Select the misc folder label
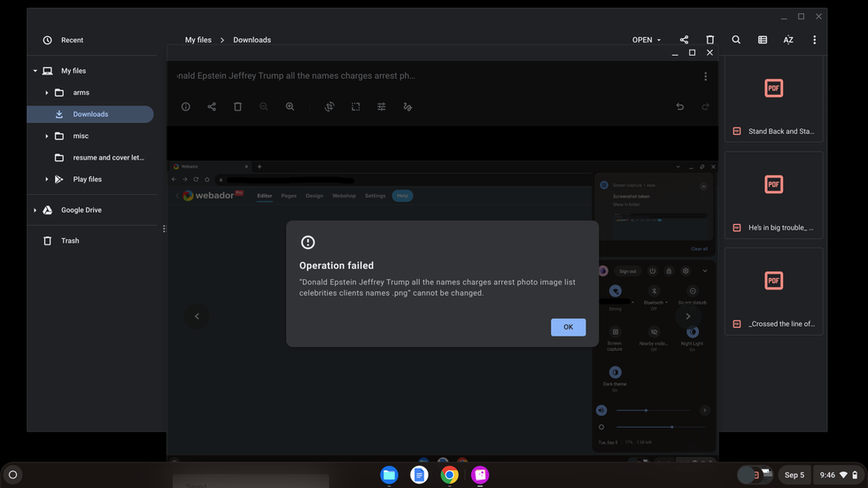868x488 pixels. point(81,136)
